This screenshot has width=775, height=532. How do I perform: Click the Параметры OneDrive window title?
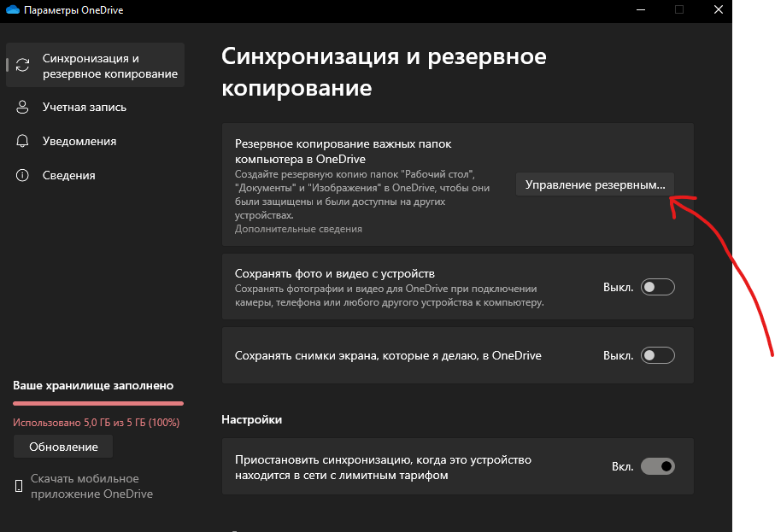click(73, 10)
